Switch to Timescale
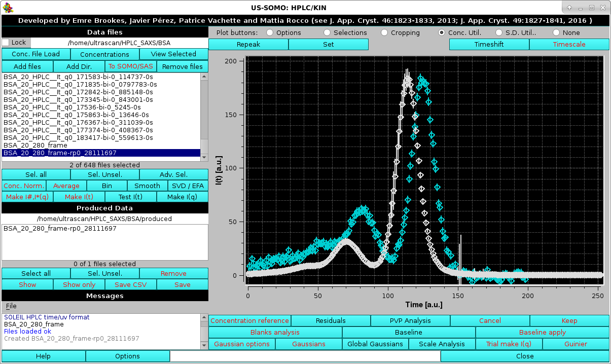Screen dimensions: 611x364 (x=569, y=44)
